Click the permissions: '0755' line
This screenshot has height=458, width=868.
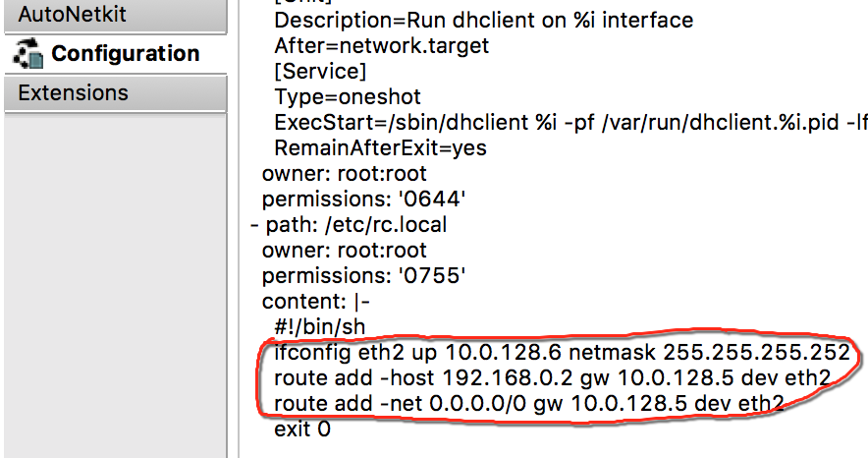click(x=363, y=276)
